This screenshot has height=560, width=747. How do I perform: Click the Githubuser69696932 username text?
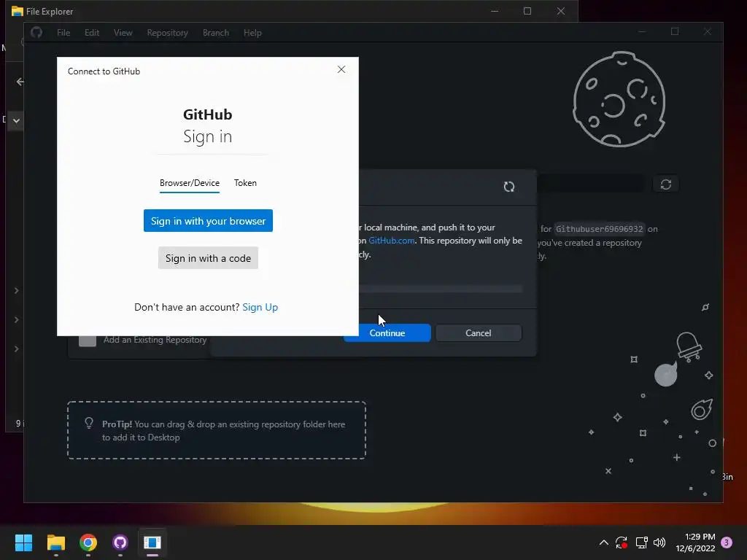pyautogui.click(x=600, y=229)
